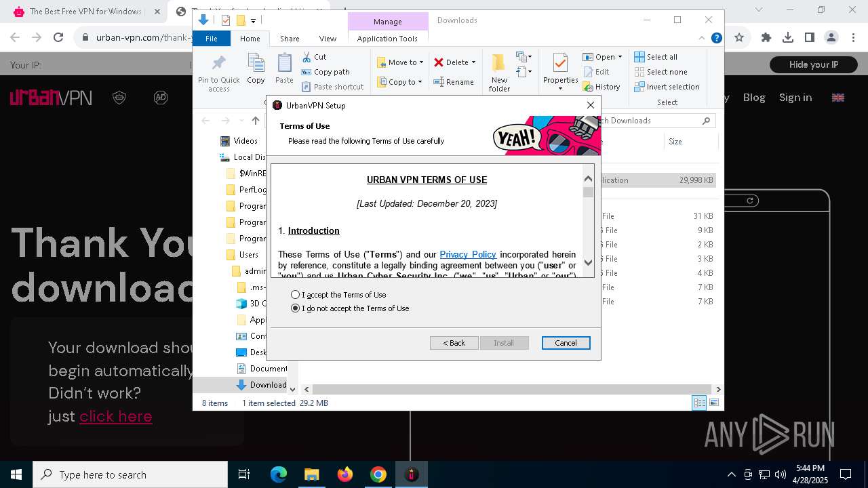Switch to details view icon in status bar
This screenshot has width=868, height=488.
pos(699,403)
